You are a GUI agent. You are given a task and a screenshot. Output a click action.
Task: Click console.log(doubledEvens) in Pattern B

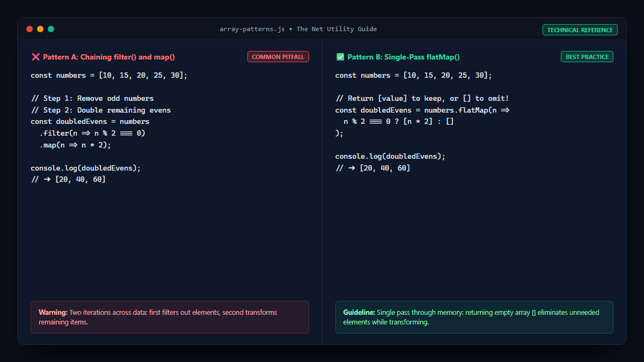click(x=391, y=157)
